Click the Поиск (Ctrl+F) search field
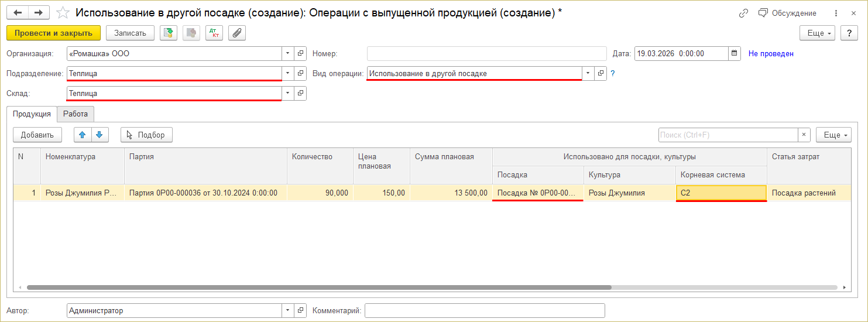 pyautogui.click(x=729, y=135)
